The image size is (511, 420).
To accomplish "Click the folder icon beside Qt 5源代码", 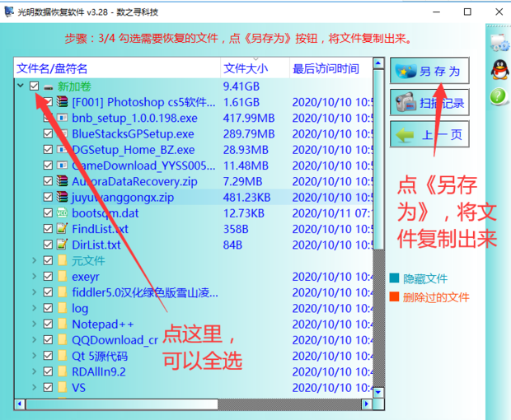I will 63,356.
